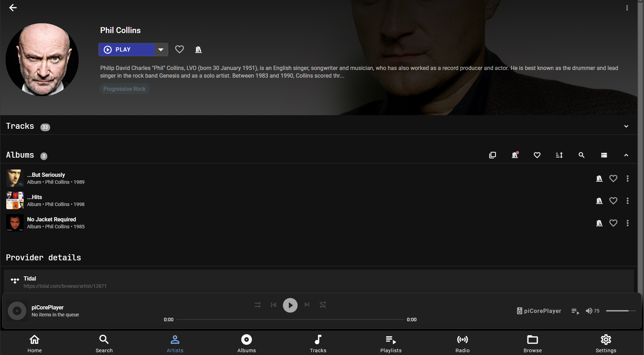
Task: Collapse the Albums section chevron
Action: pyautogui.click(x=626, y=155)
